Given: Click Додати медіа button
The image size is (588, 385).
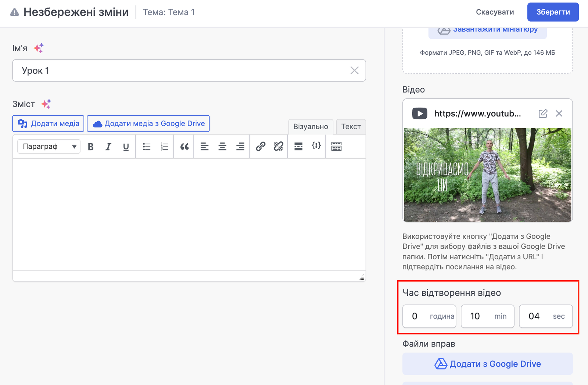Looking at the screenshot, I should pyautogui.click(x=48, y=123).
